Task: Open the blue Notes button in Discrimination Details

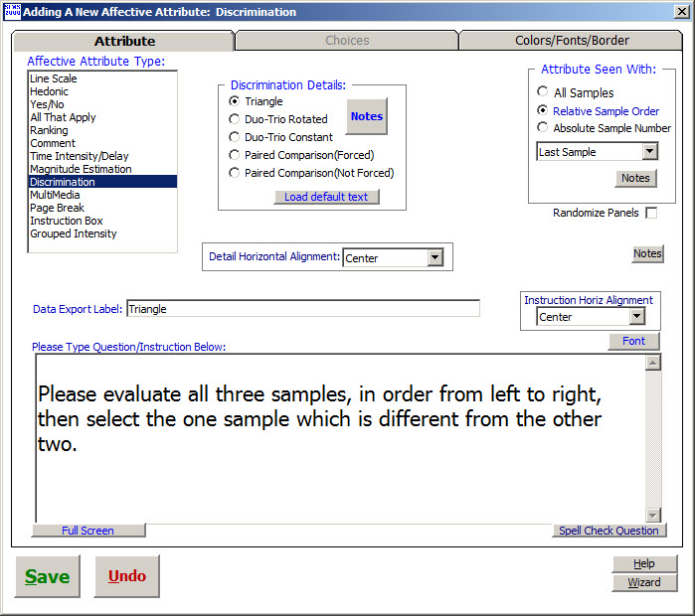Action: coord(366,116)
